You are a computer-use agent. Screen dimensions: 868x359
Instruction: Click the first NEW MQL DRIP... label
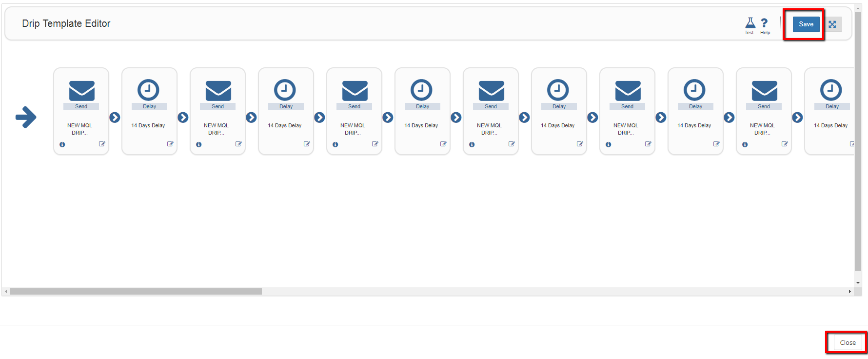[79, 129]
